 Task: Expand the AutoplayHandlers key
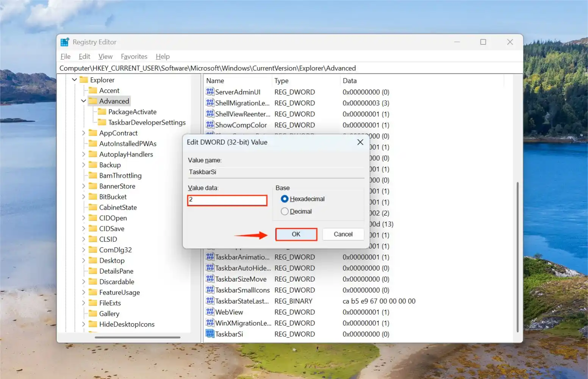pos(84,154)
